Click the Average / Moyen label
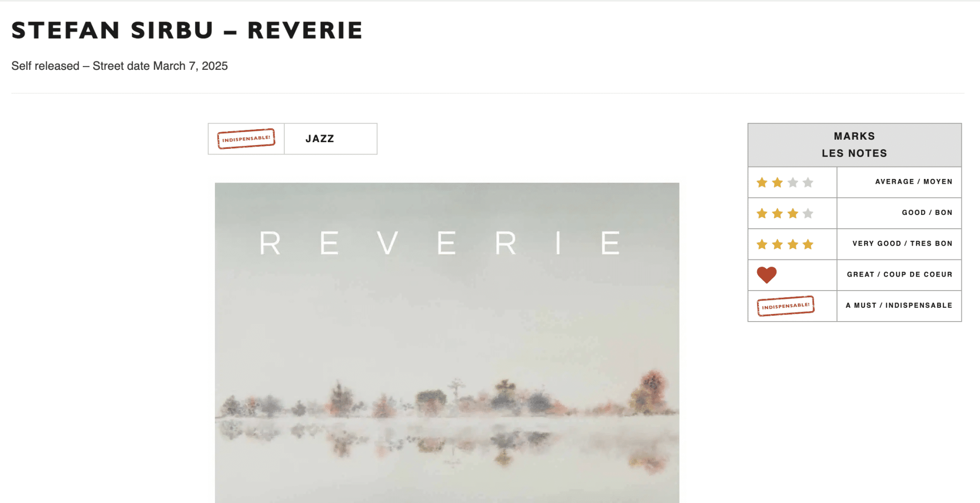 (913, 182)
